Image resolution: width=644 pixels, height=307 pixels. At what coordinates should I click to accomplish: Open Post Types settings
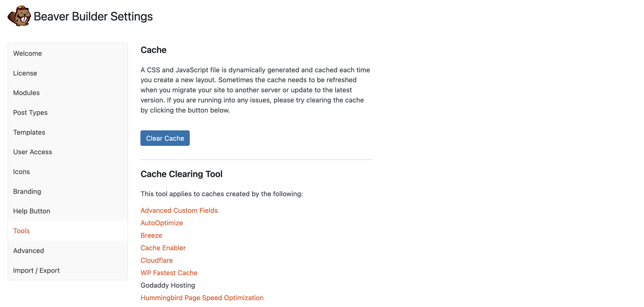click(x=30, y=112)
